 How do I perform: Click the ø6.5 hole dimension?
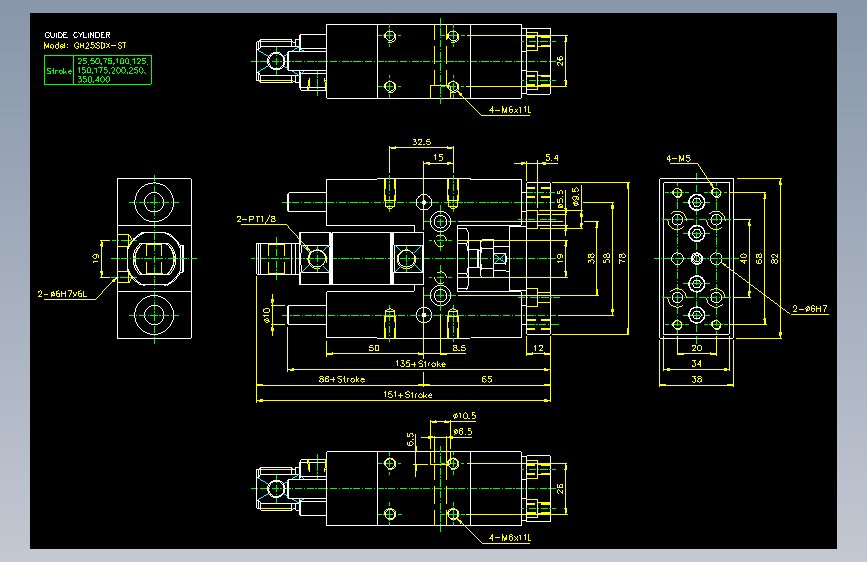tap(463, 431)
